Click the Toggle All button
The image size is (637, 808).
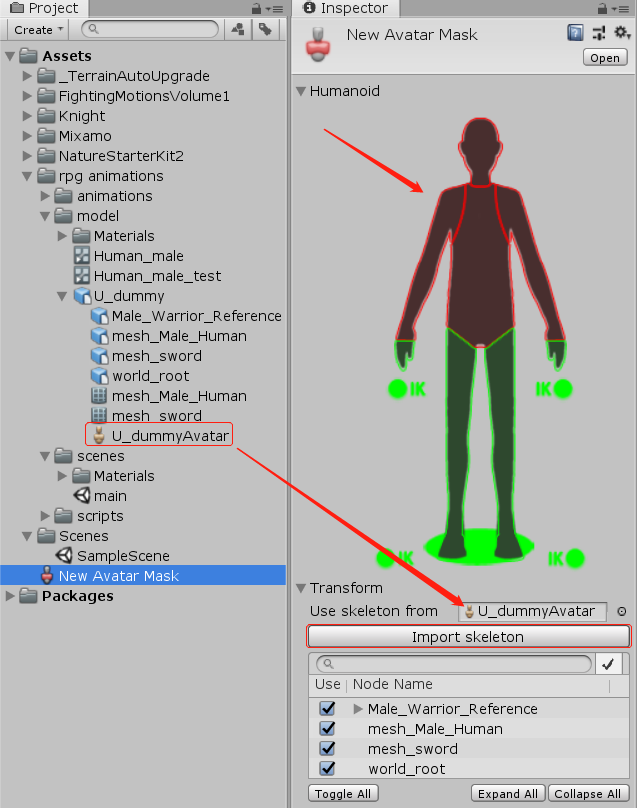[x=343, y=794]
